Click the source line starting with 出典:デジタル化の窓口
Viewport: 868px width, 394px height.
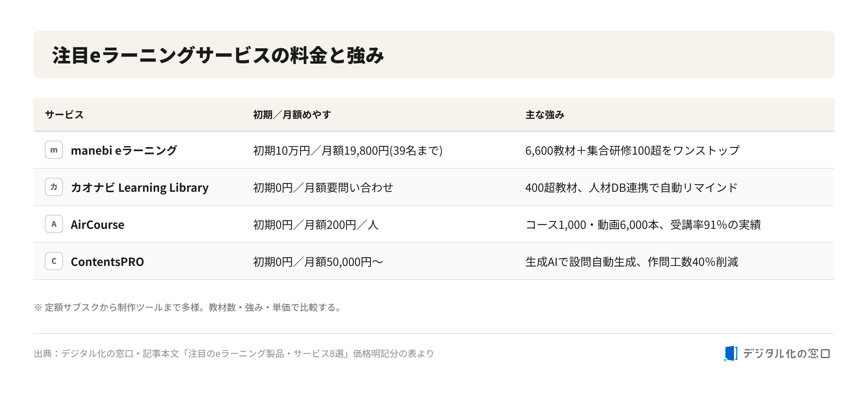pyautogui.click(x=234, y=353)
